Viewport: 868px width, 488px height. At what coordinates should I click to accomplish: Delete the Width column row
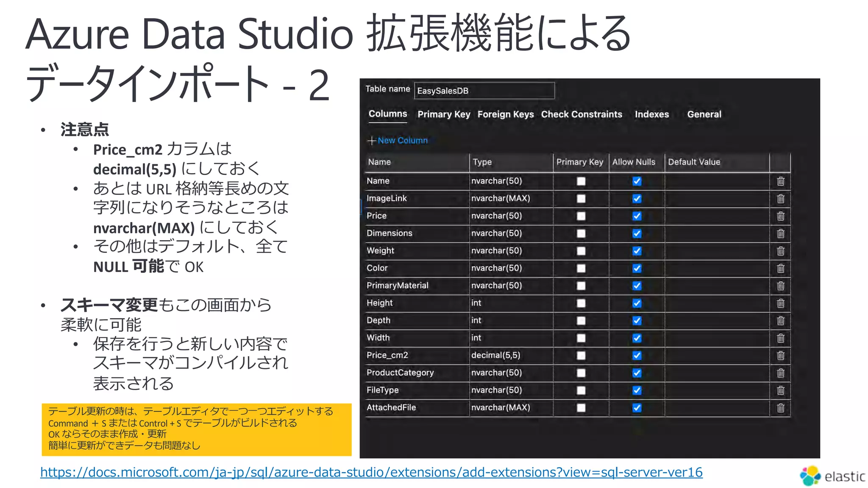[x=781, y=338]
